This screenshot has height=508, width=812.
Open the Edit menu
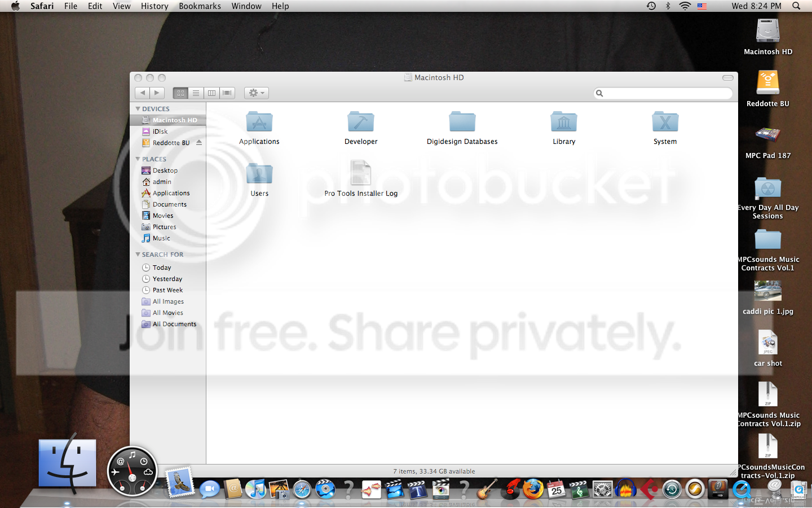tap(95, 6)
